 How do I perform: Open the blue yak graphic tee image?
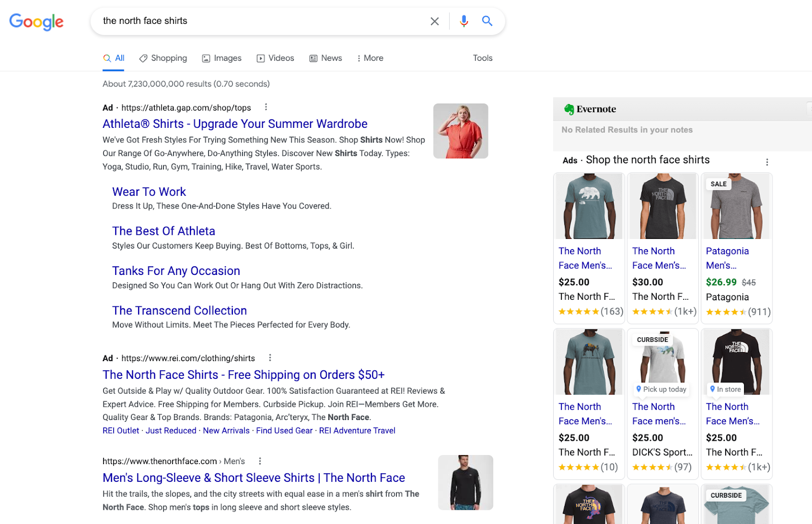[589, 362]
